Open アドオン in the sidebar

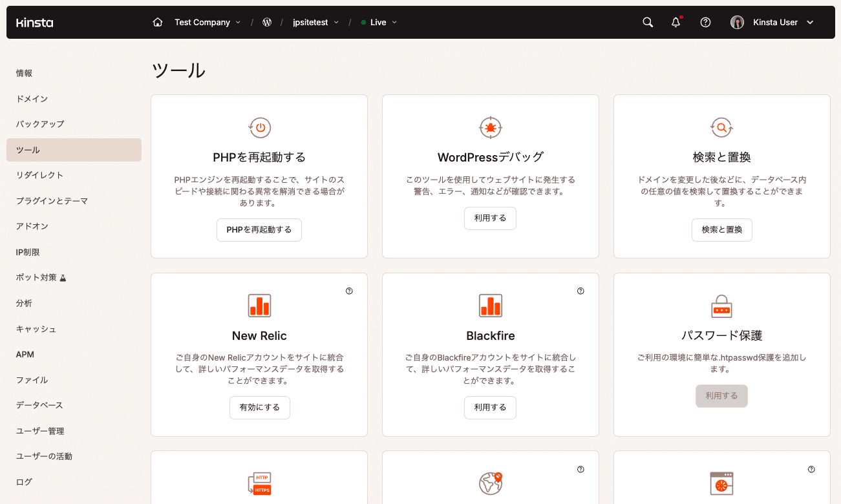(74, 226)
